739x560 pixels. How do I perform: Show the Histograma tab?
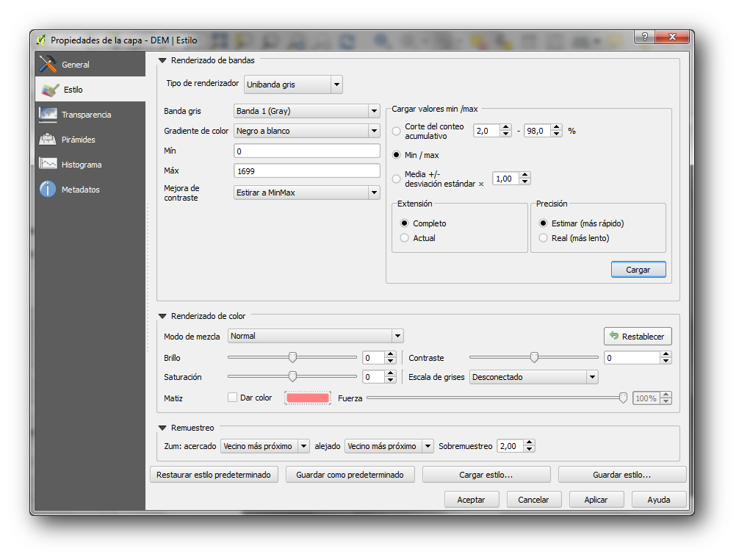pos(90,165)
